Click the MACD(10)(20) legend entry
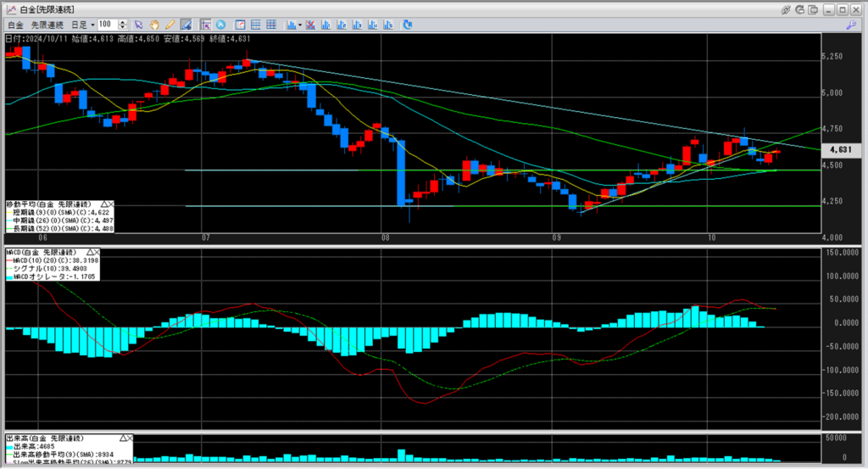 point(53,260)
